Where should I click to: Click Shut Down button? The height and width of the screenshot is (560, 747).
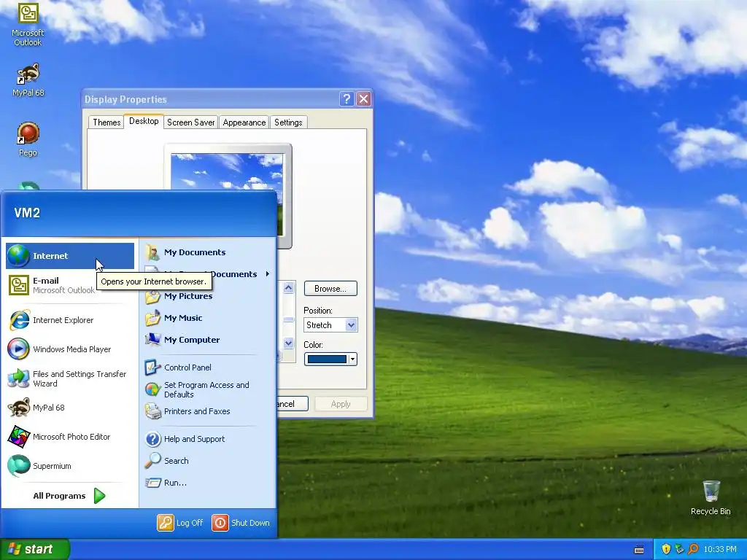pos(241,523)
